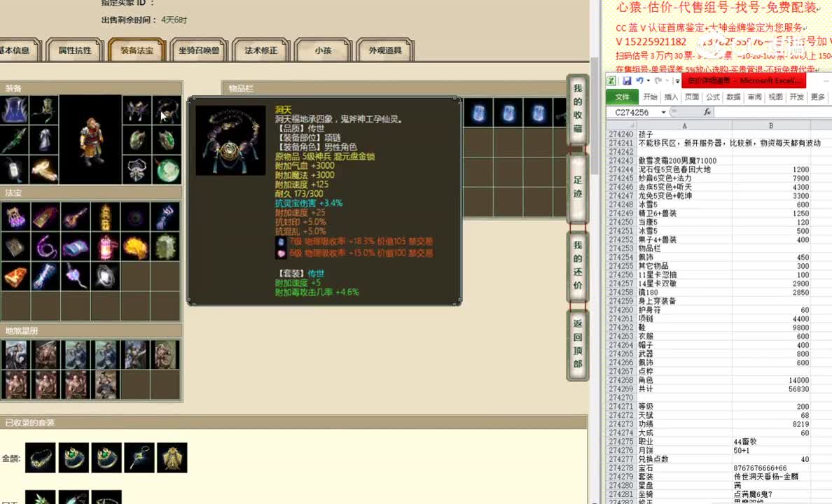Viewport: 832px width, 504px height.
Task: Open the Quick Access Toolbar customize dropdown
Action: pos(677,80)
